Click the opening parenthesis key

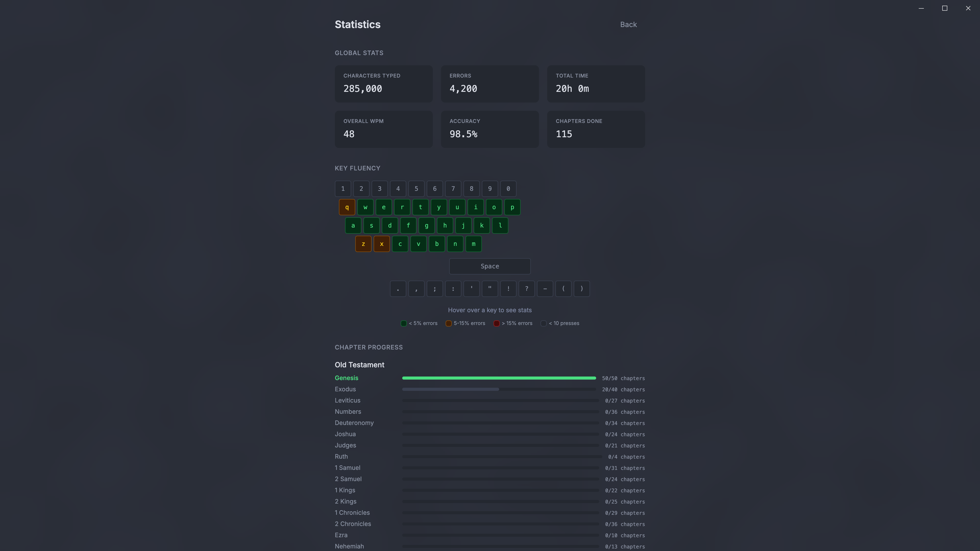(563, 289)
